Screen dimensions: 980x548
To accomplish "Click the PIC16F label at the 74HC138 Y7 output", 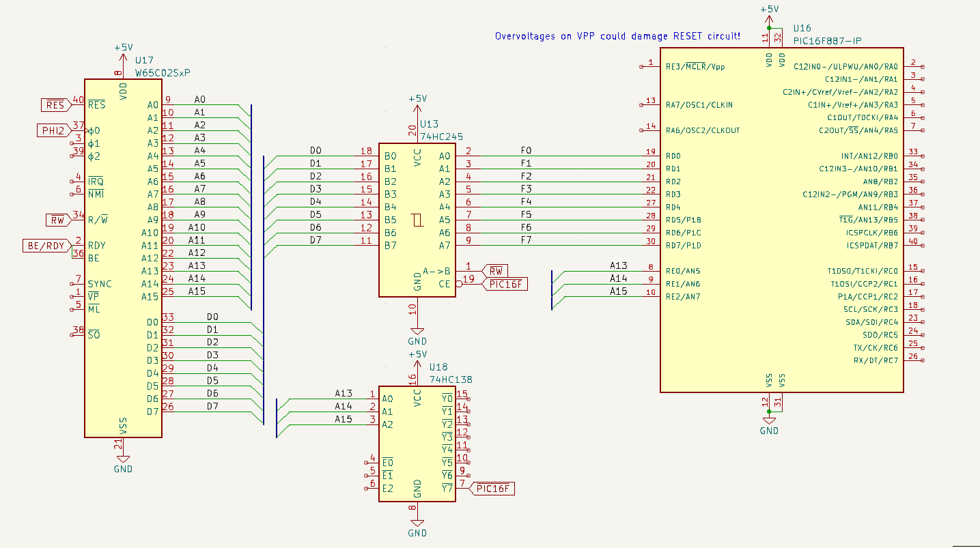I will [494, 489].
